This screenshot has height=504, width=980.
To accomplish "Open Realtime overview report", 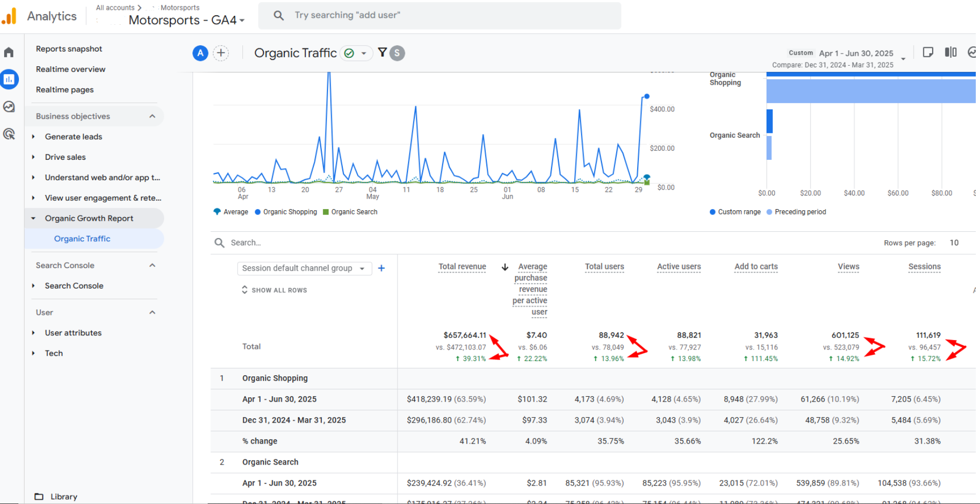I will point(70,69).
